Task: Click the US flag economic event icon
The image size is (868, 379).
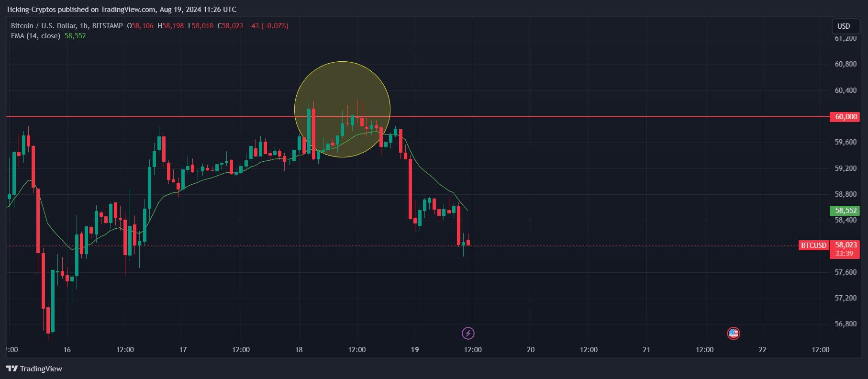Action: tap(734, 333)
